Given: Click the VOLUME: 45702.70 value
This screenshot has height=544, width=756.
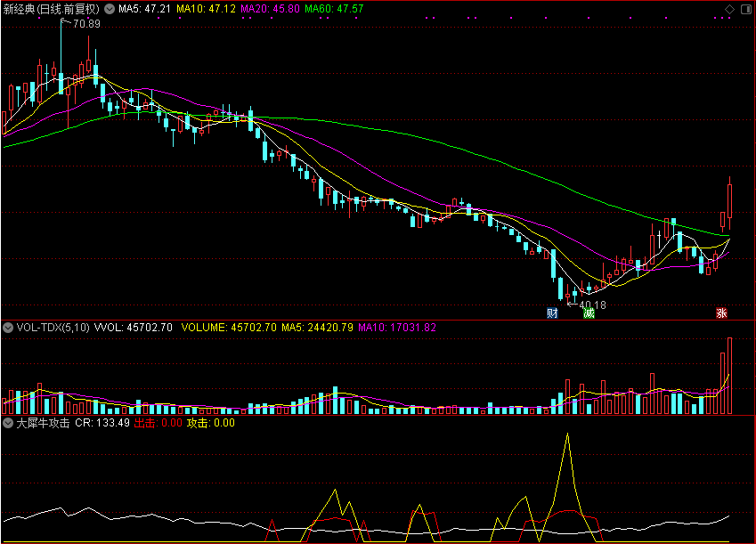Looking at the screenshot, I should tap(229, 328).
